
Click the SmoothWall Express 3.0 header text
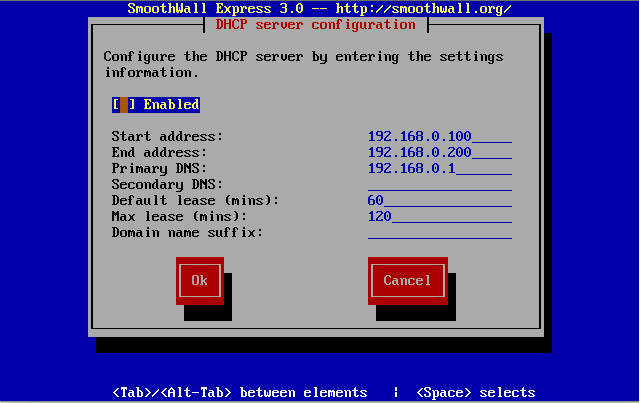[x=319, y=8]
